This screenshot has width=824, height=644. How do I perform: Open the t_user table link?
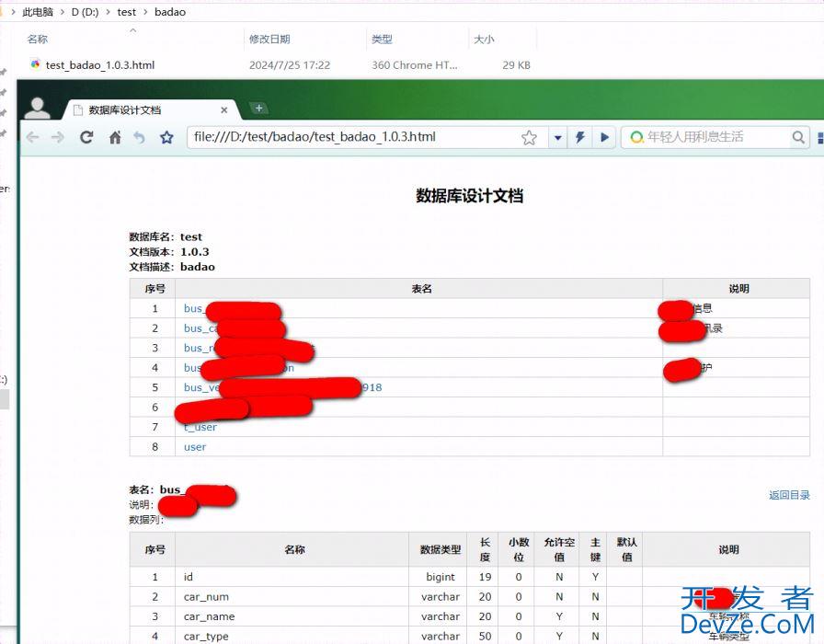click(200, 427)
